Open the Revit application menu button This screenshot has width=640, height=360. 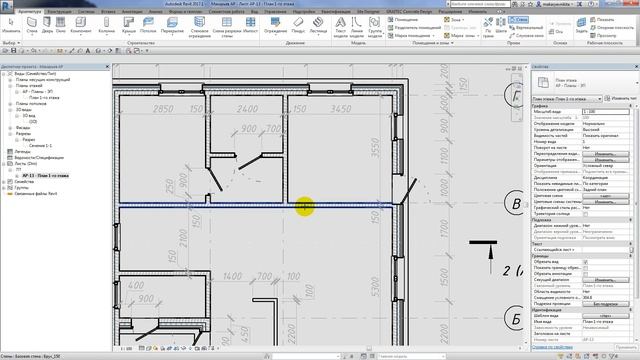[7, 7]
